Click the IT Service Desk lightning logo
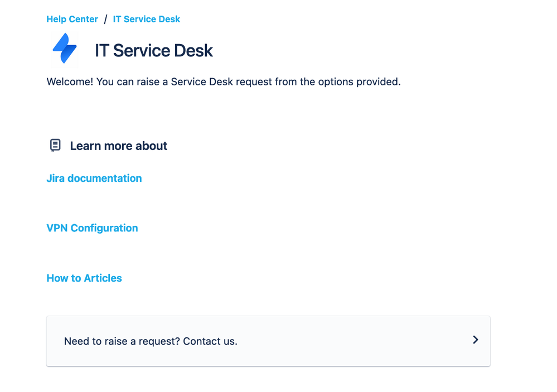Screen dimensions: 557x392 (64, 50)
